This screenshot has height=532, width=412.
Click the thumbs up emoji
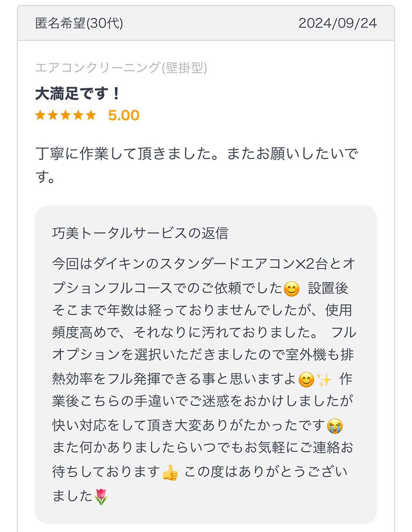170,473
